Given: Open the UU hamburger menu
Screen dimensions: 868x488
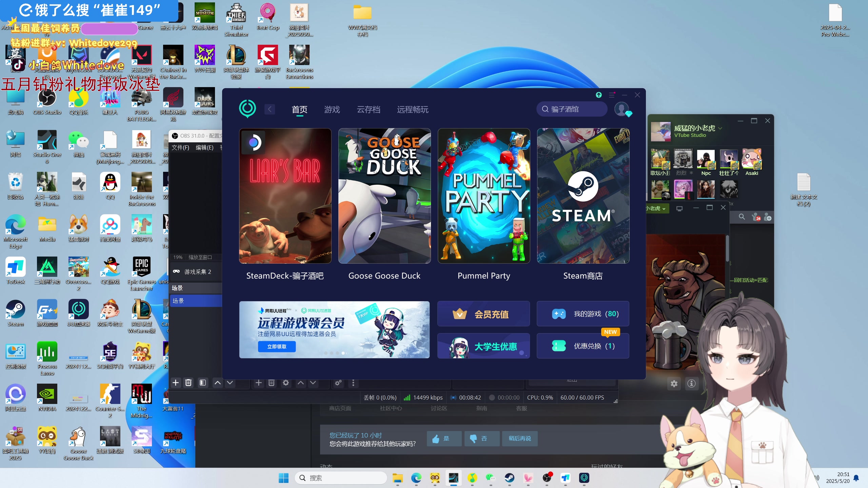Looking at the screenshot, I should click(x=612, y=95).
